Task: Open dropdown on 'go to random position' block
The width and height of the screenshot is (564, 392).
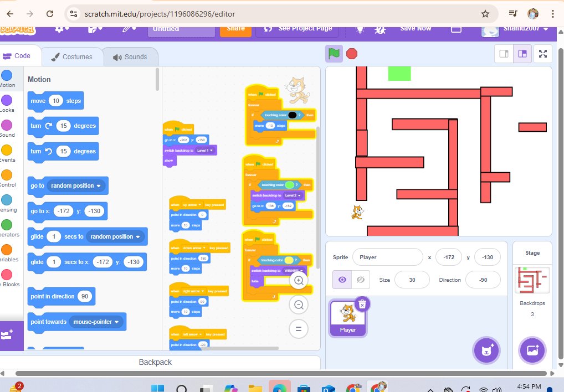Action: [99, 186]
